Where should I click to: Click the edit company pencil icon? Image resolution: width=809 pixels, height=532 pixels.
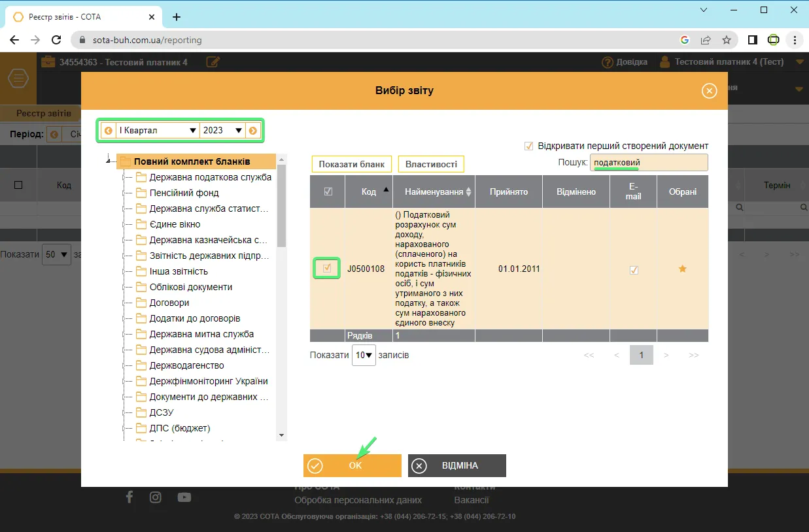point(213,62)
